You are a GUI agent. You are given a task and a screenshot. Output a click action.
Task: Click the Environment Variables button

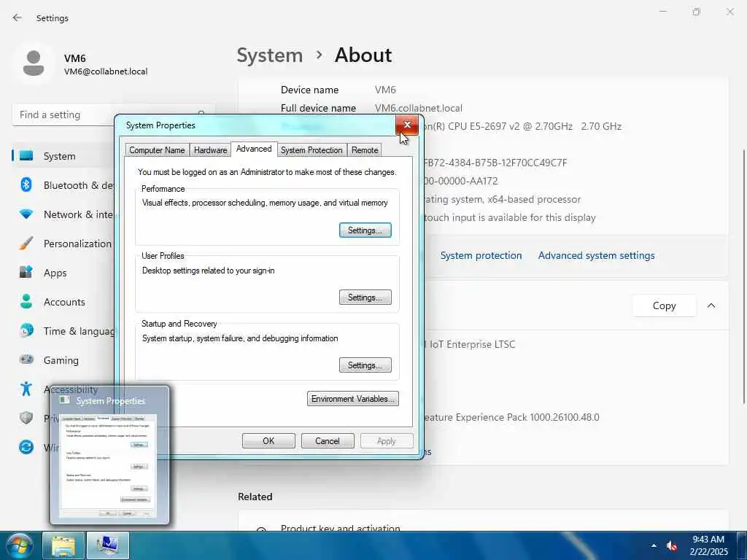pos(352,399)
